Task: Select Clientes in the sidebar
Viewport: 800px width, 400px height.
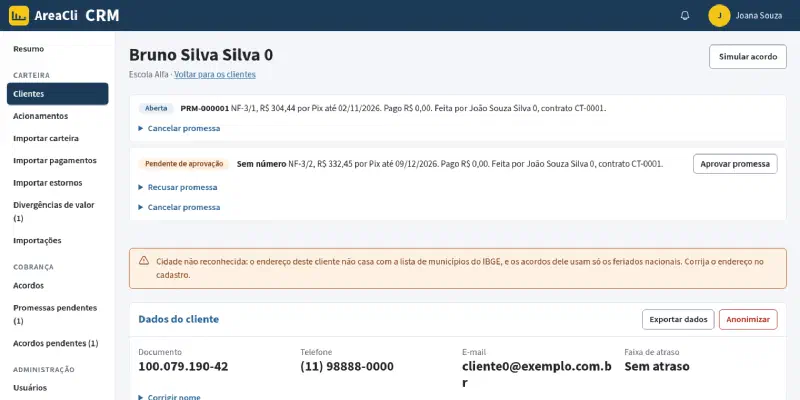Action: [58, 94]
